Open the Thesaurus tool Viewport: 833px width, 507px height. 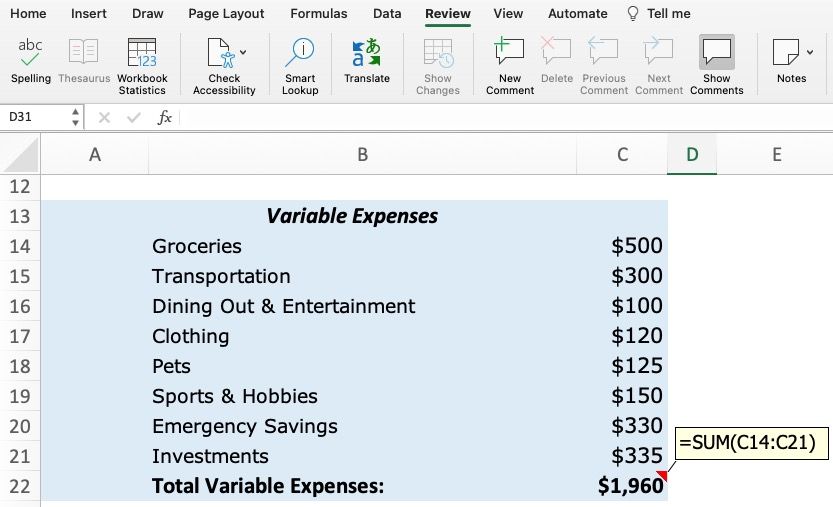(84, 61)
